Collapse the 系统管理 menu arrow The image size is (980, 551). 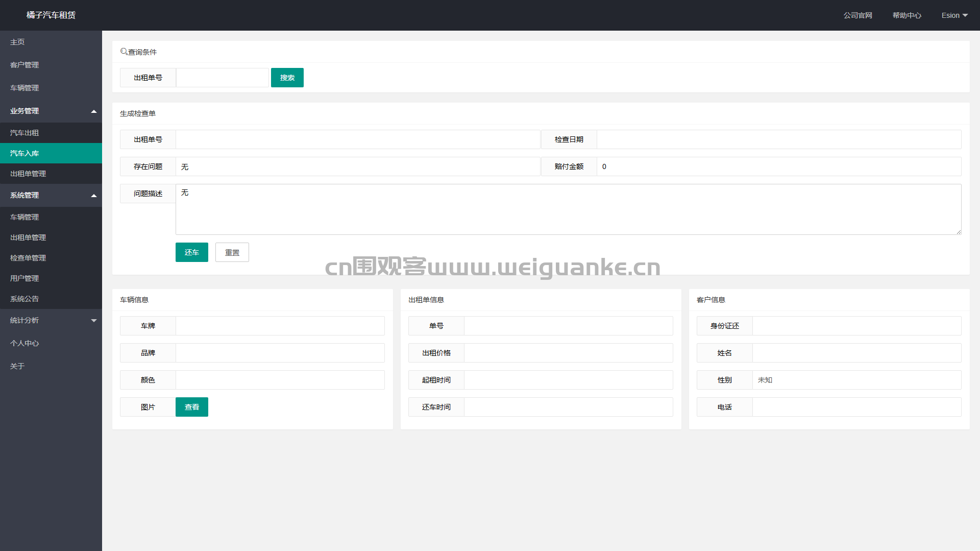point(94,196)
